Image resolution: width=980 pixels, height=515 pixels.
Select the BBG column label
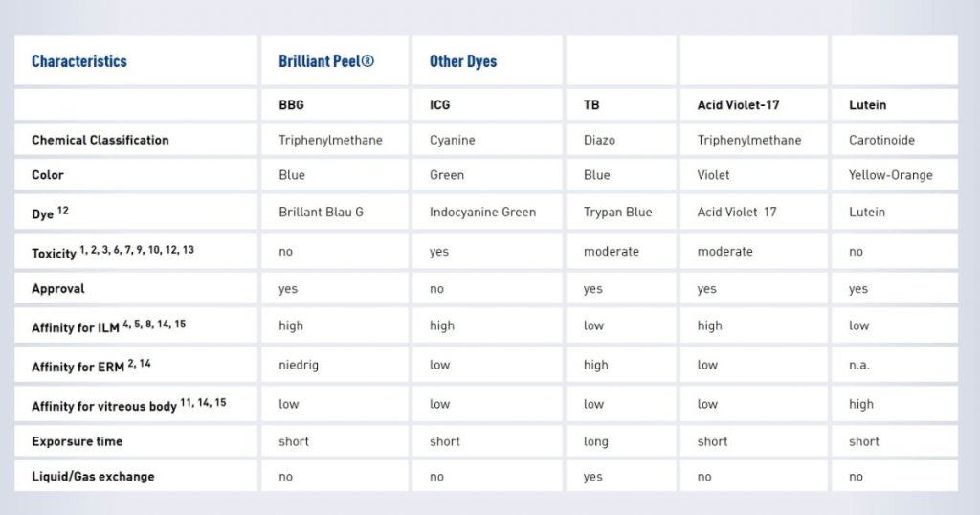(291, 105)
